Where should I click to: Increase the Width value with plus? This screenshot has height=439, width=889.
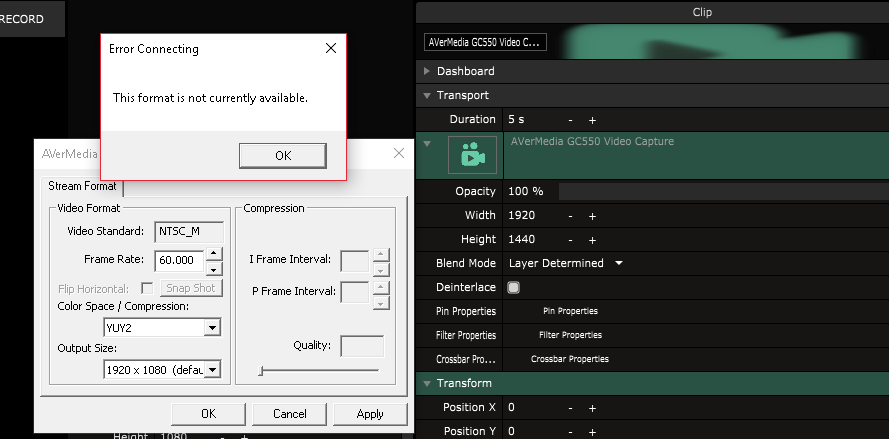pos(592,216)
